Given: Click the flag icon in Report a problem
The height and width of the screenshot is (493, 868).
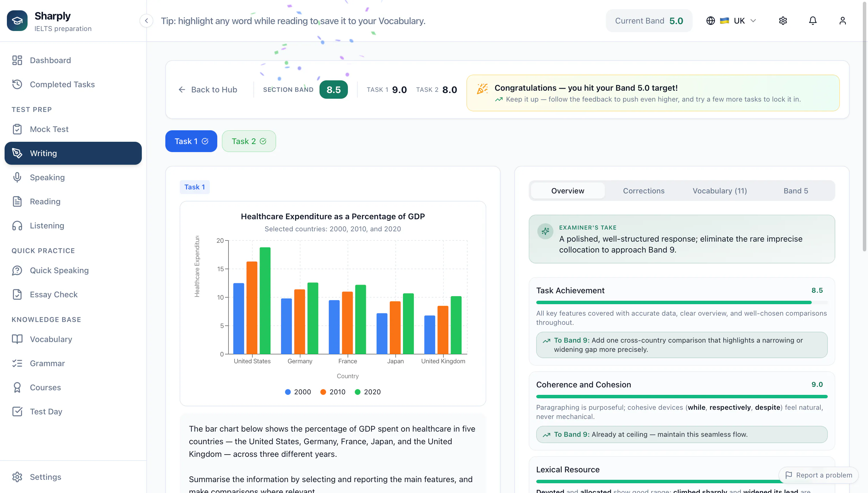Looking at the screenshot, I should (x=789, y=475).
